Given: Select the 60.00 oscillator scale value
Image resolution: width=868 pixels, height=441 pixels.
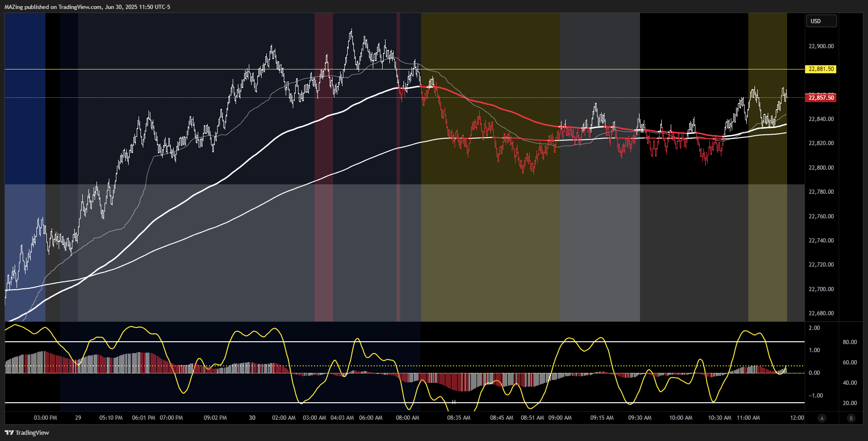Looking at the screenshot, I should 850,363.
